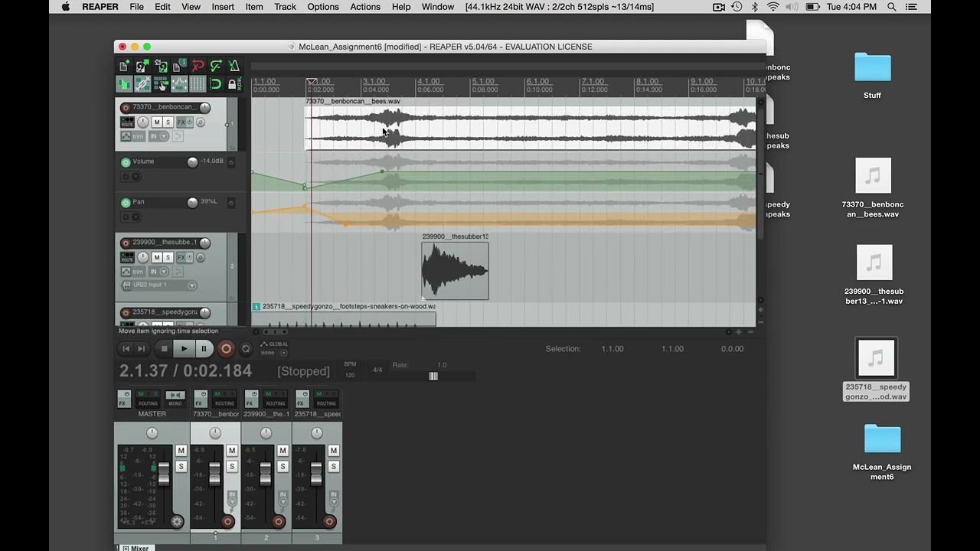Click the New Project toolbar icon
The image size is (980, 551).
click(124, 66)
